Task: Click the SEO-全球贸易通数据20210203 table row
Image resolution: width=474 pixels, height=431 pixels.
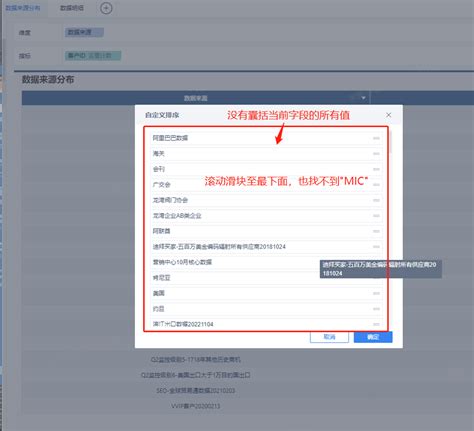Action: pyautogui.click(x=196, y=390)
